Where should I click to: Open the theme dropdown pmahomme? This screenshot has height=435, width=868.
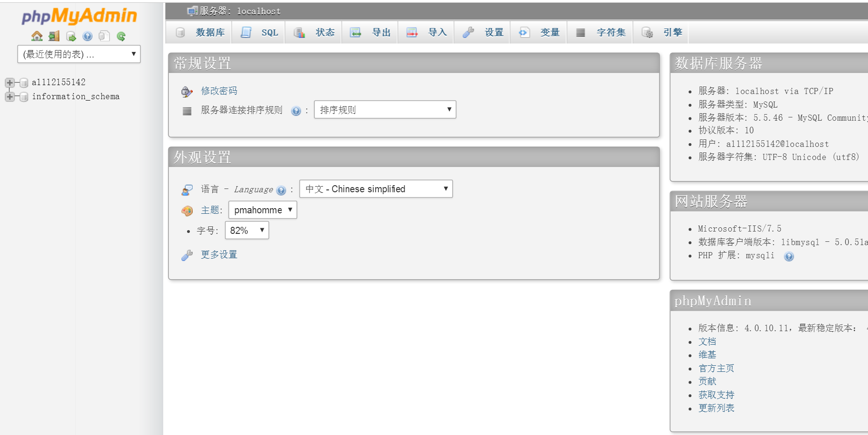coord(263,210)
